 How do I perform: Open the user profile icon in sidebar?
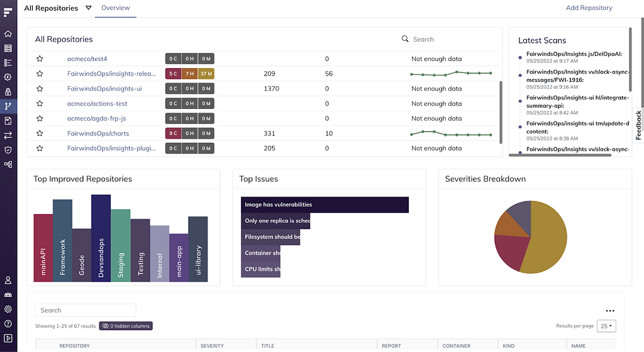pos(8,280)
